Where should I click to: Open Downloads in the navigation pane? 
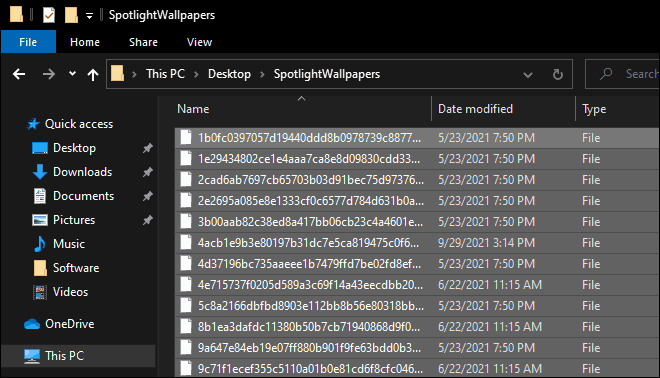[82, 172]
